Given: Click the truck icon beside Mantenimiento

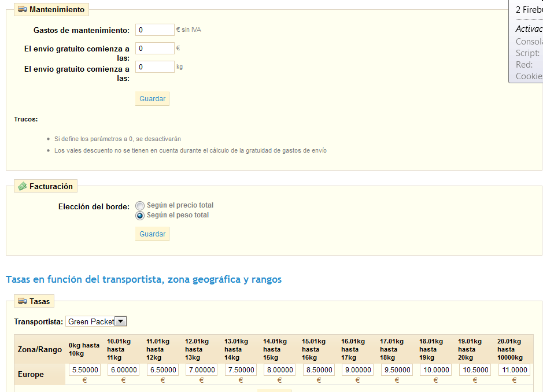Looking at the screenshot, I should (22, 9).
